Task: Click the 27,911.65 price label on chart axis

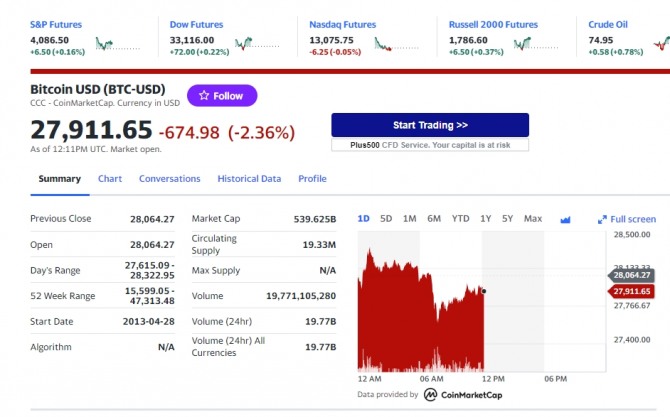Action: tap(631, 291)
